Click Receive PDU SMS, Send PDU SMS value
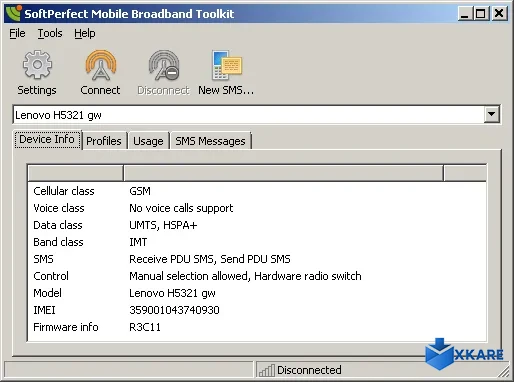The image size is (514, 382). pos(210,259)
